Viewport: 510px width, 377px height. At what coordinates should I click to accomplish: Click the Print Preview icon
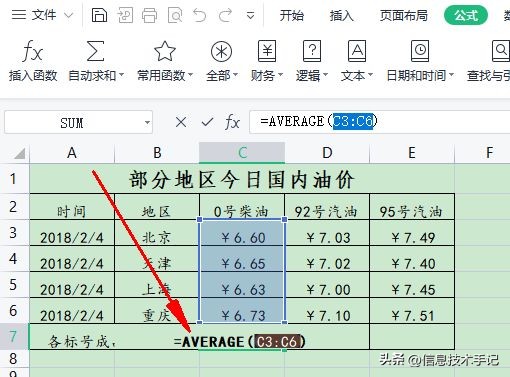pyautogui.click(x=175, y=15)
